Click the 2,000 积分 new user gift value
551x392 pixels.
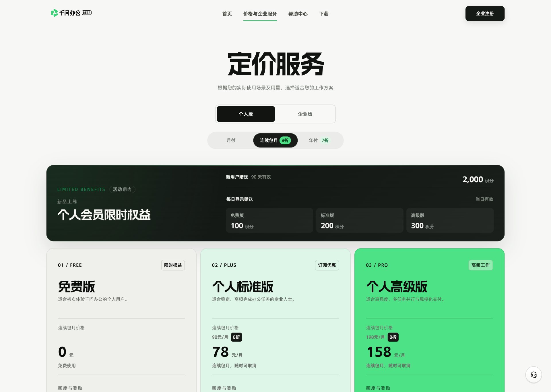click(478, 180)
